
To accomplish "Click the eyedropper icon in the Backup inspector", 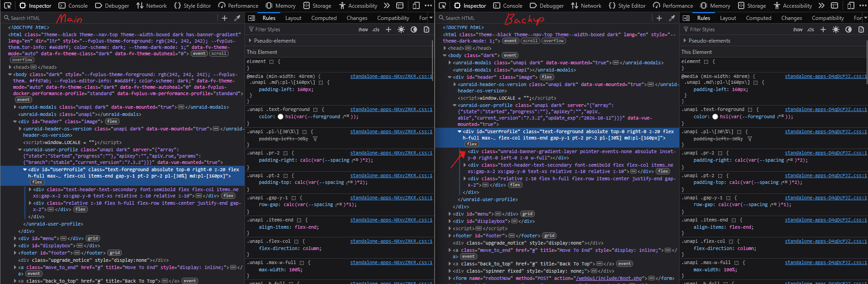I will pos(672,18).
